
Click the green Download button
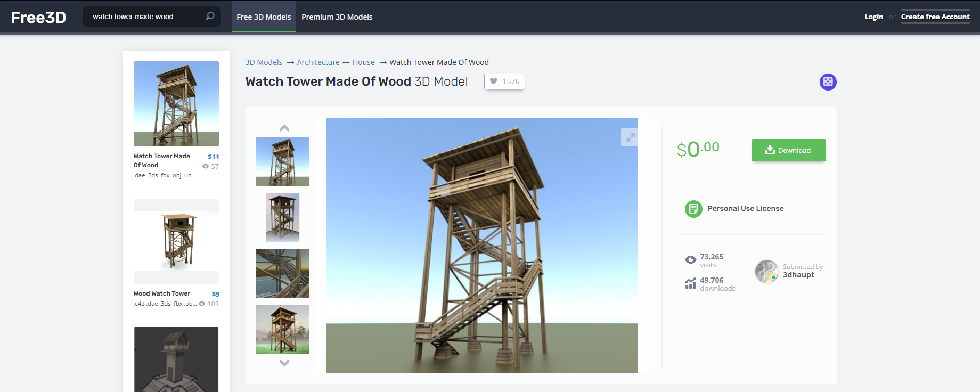tap(788, 150)
